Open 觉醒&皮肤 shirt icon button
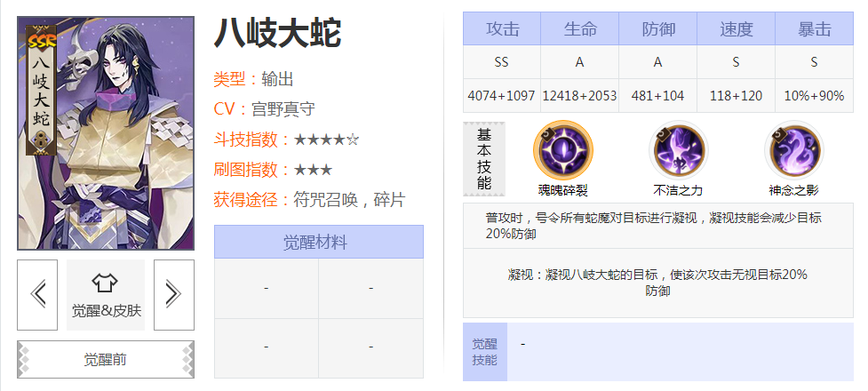Screen dimensions: 868x391 point(106,295)
